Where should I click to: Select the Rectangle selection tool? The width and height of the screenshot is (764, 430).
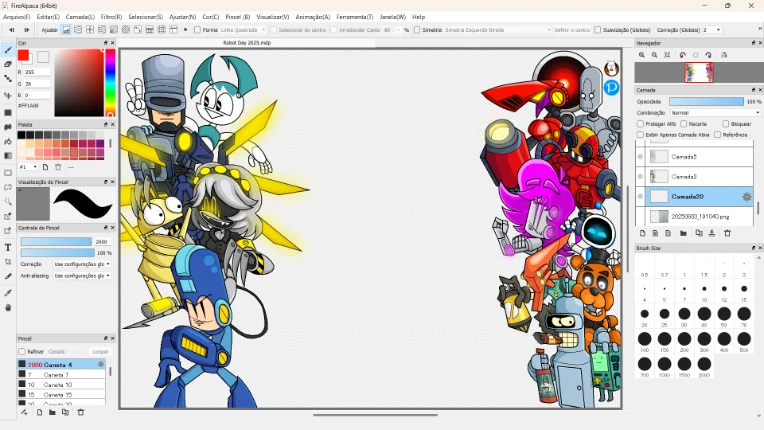tap(8, 173)
